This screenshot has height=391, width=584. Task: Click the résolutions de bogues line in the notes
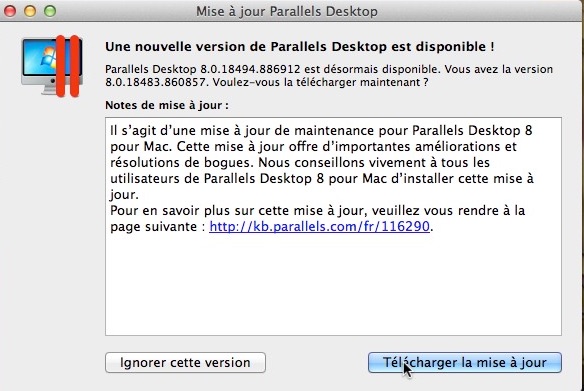300,162
